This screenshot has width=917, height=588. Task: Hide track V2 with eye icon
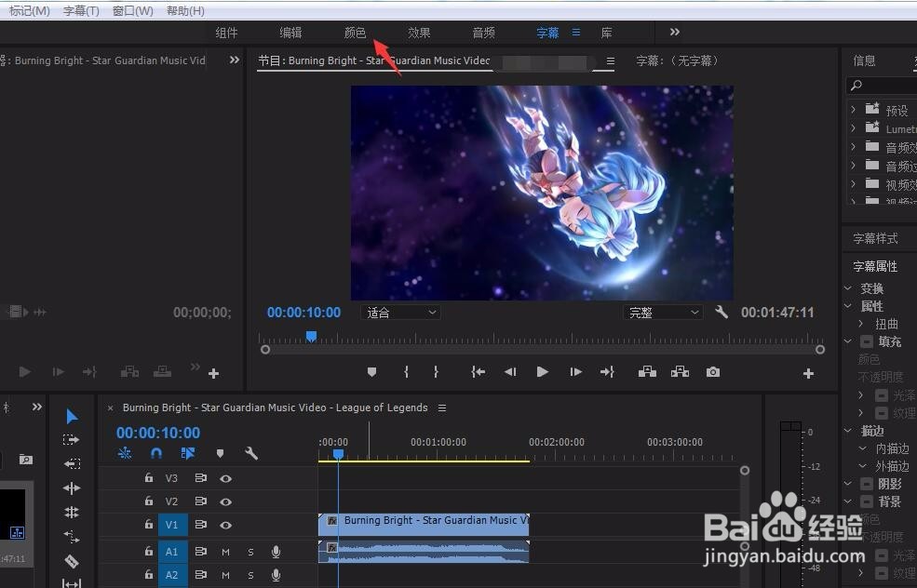(225, 501)
